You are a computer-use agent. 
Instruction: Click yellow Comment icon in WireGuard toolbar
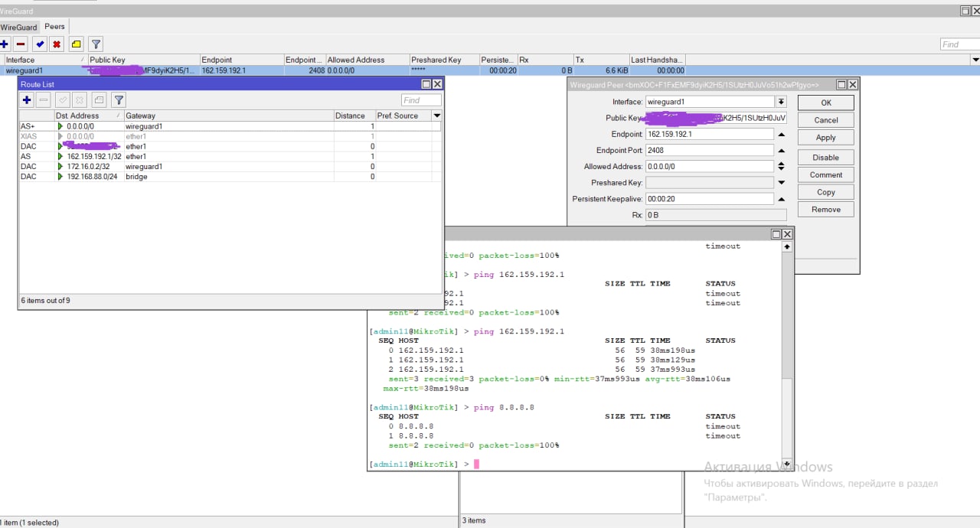(x=77, y=44)
